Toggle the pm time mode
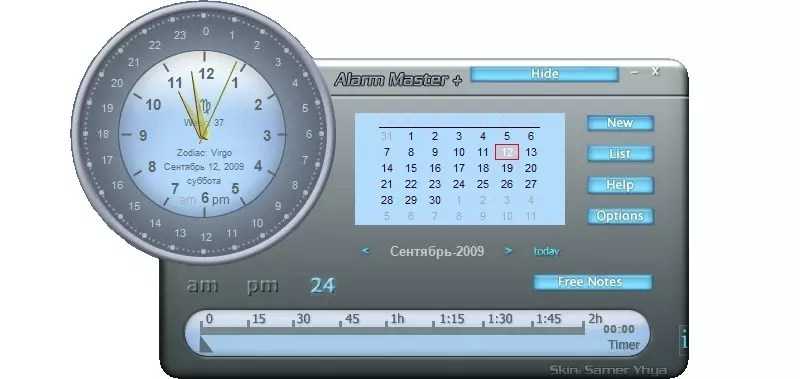Image resolution: width=800 pixels, height=379 pixels. [x=263, y=286]
